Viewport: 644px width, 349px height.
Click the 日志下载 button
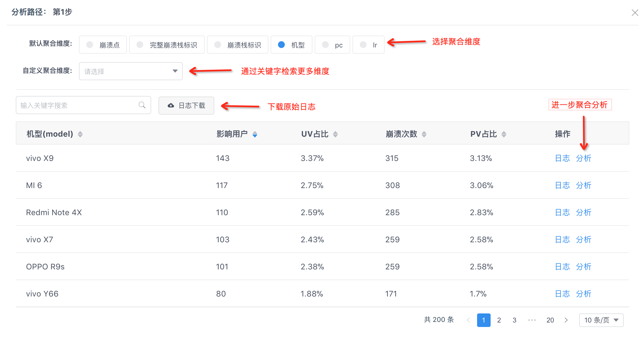coord(186,105)
